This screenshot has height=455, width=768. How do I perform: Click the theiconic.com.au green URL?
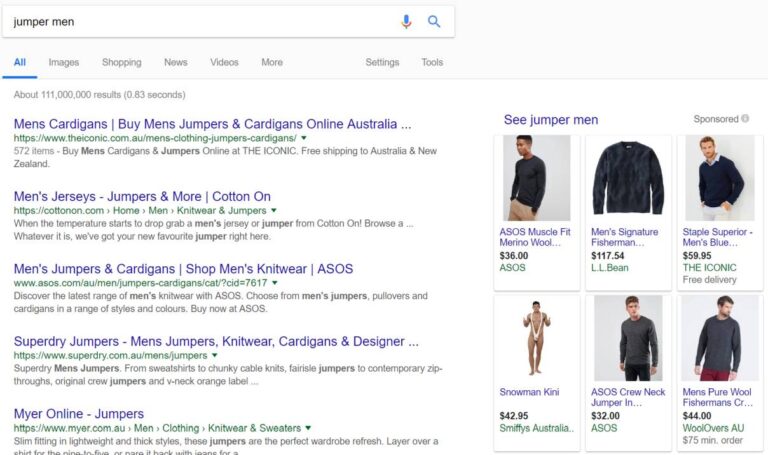click(155, 138)
